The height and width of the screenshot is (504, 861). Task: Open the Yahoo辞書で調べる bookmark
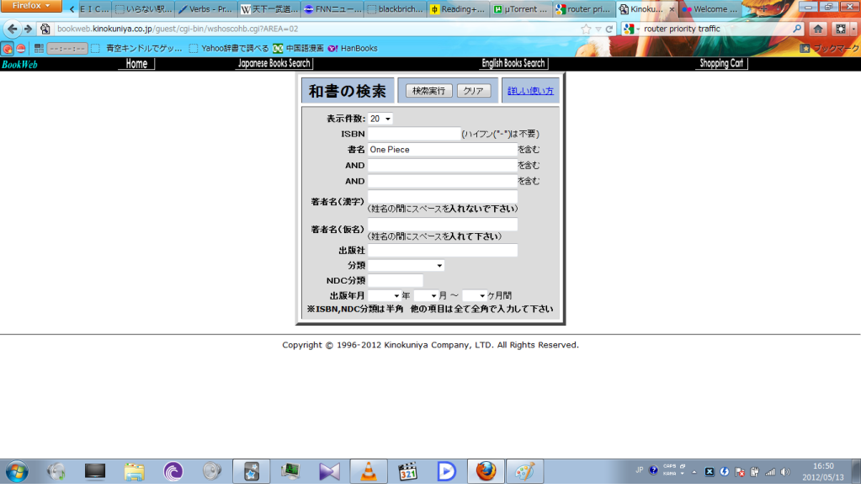[x=236, y=48]
